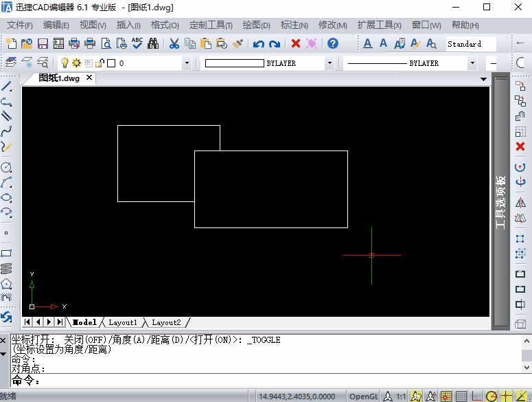
Task: Open the 标注(N) menu
Action: point(294,25)
